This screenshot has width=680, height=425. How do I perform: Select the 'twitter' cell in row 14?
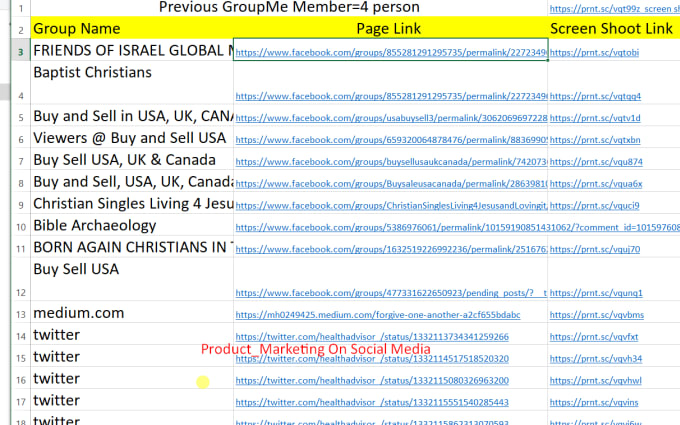132,334
